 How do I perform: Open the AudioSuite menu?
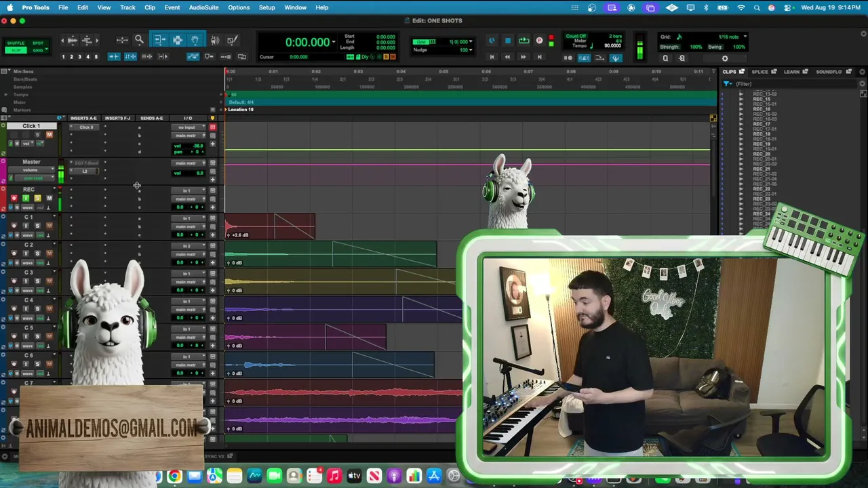click(x=203, y=7)
